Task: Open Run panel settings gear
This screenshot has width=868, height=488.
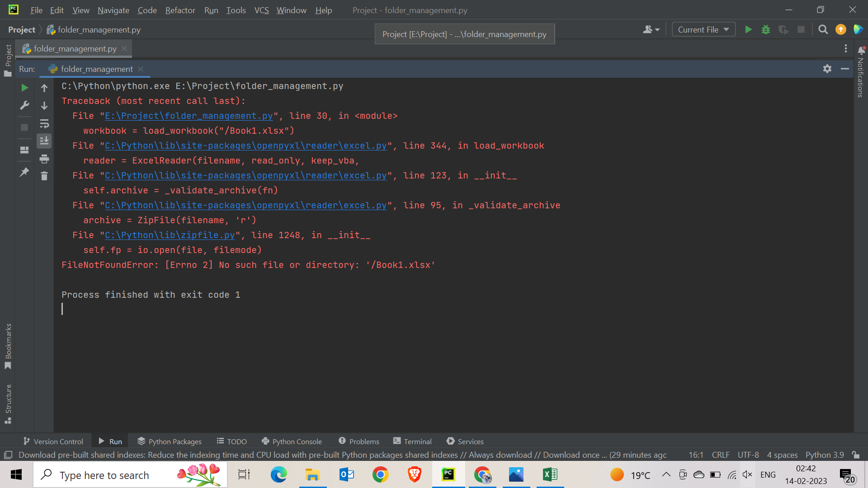Action: coord(827,69)
